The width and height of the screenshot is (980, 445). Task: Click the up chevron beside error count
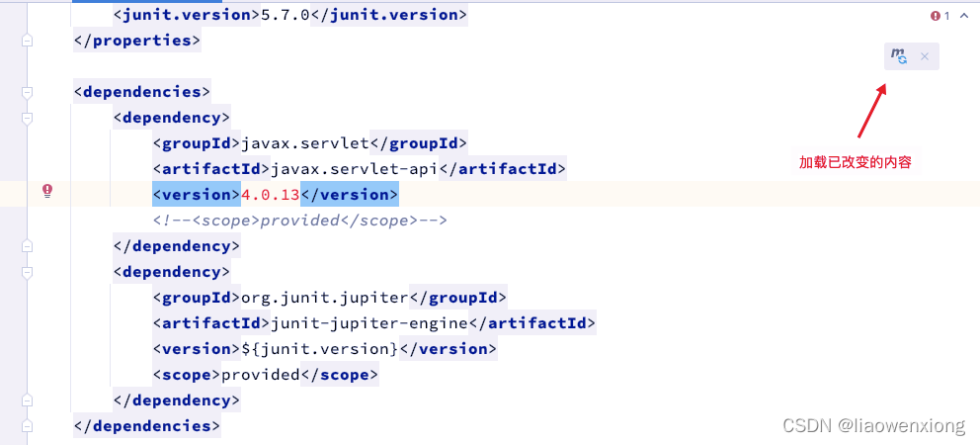963,16
